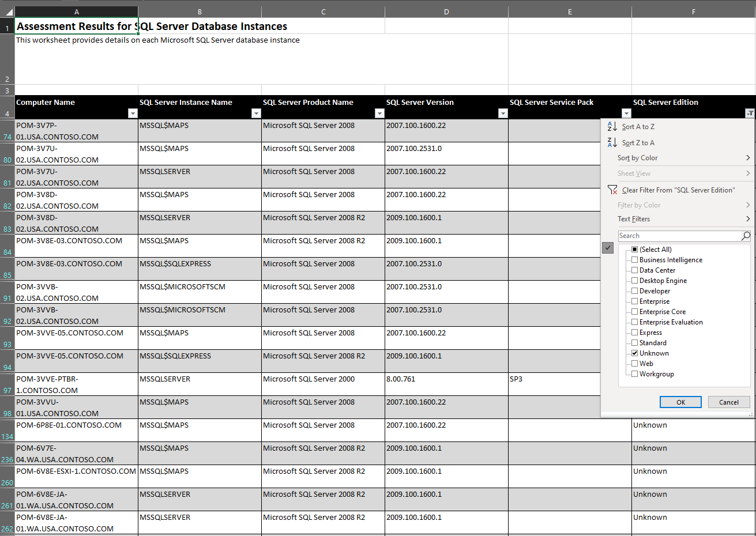Click Cancel in the filter menu
The image size is (756, 536).
pos(729,402)
